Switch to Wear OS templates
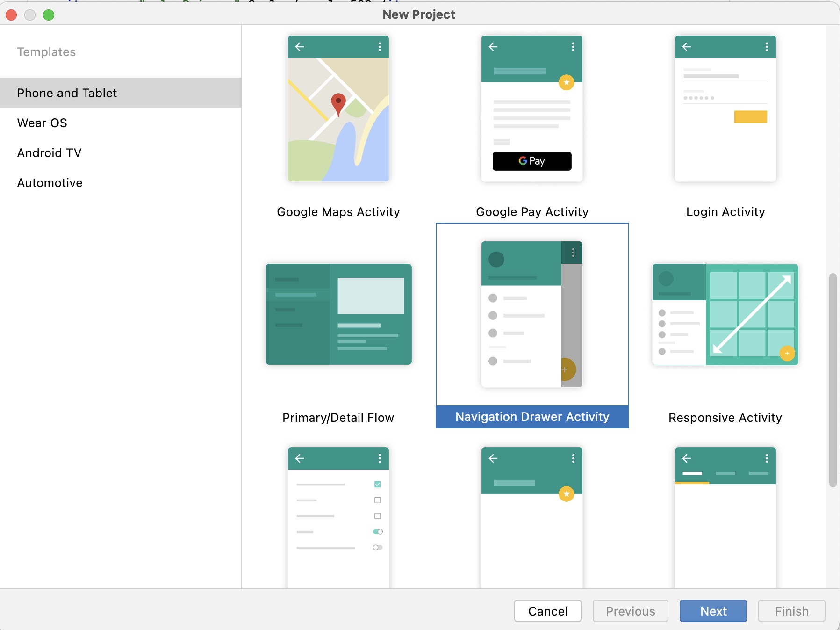Screen dimensions: 840x630 point(42,123)
